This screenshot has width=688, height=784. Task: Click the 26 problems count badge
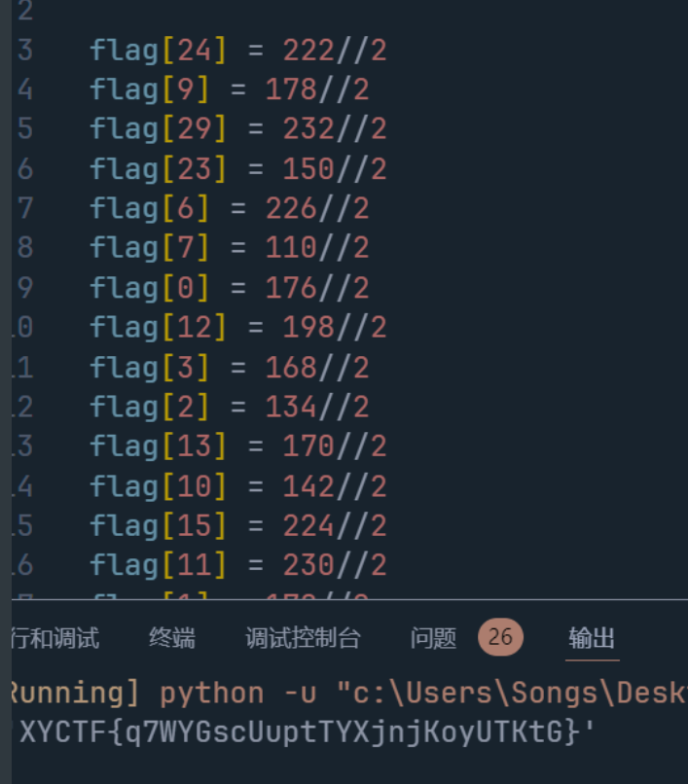[500, 638]
